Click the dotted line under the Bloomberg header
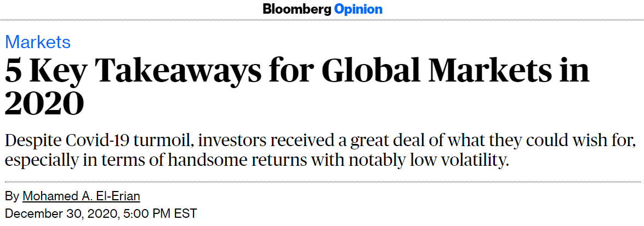 [x=322, y=20]
